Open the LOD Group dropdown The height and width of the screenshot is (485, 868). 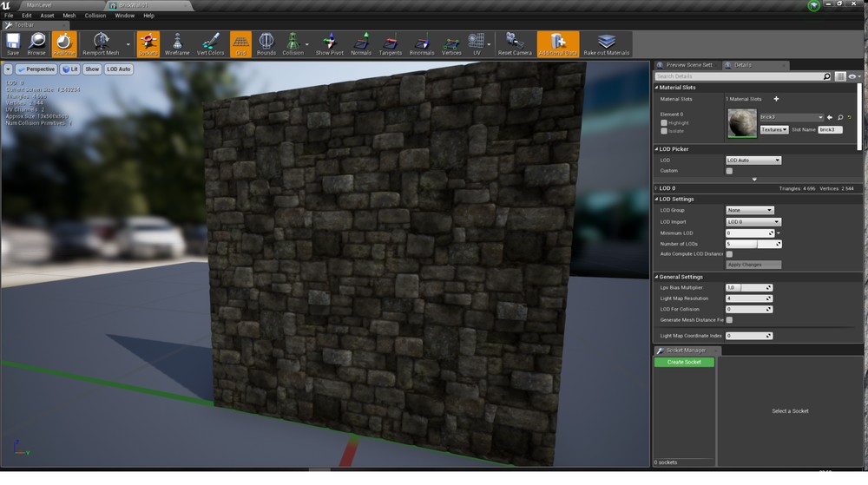750,210
